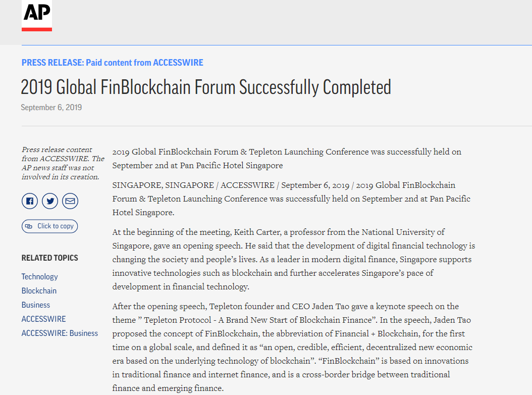Open the 'ACCESSWIRE: Business' topic link
This screenshot has width=532, height=395.
pos(60,333)
